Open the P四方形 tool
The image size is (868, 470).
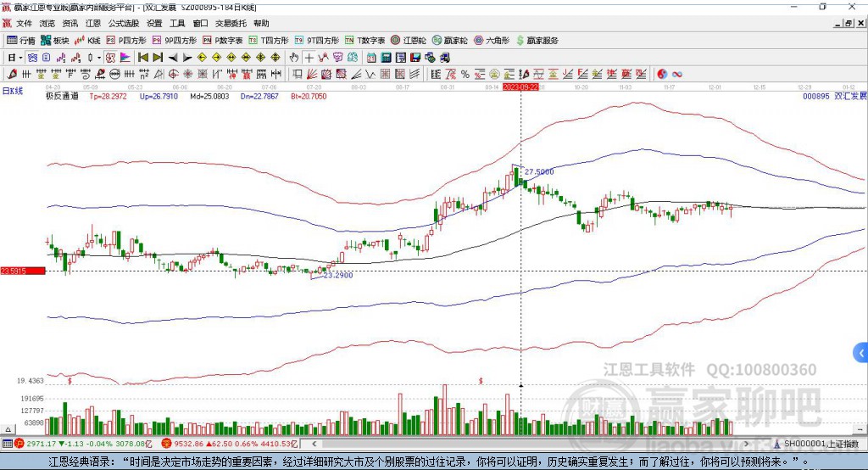[126, 41]
